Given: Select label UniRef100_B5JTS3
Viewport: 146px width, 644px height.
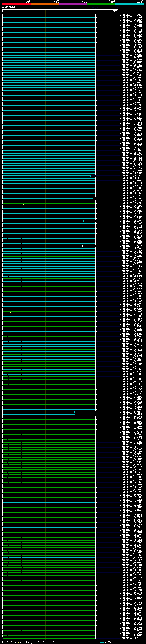Looking at the screenshot, I should pyautogui.click(x=131, y=233).
